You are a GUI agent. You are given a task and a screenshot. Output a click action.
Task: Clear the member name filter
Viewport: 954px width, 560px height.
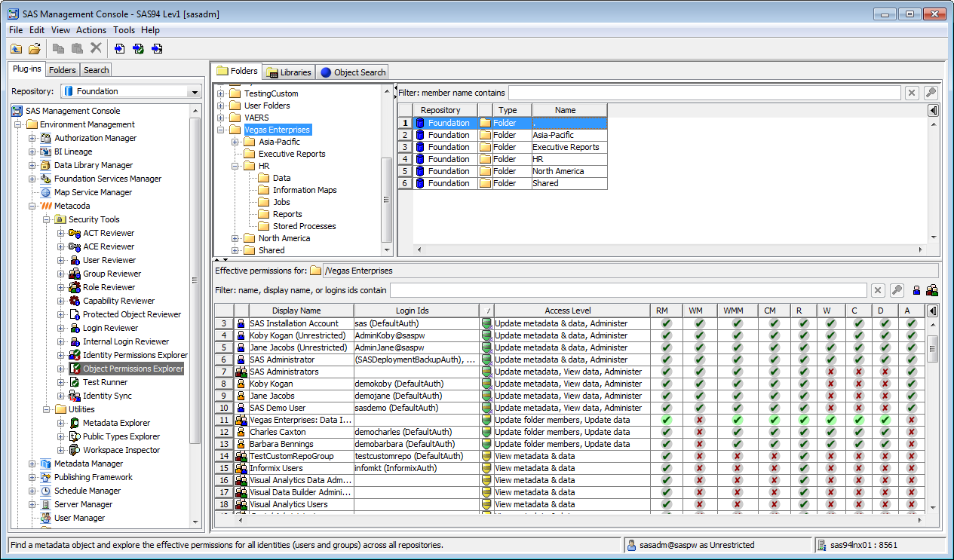click(x=911, y=93)
